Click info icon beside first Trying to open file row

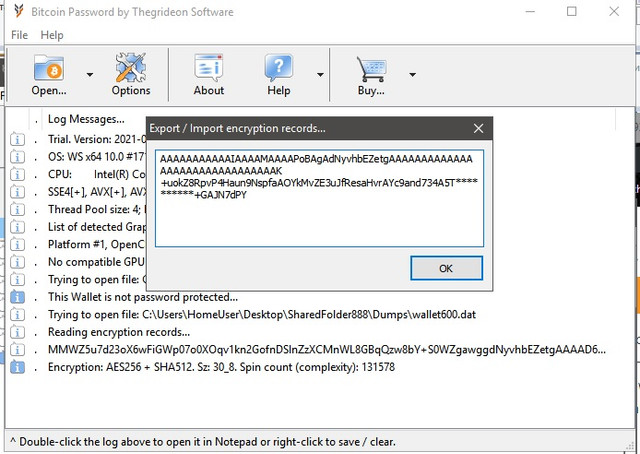[x=17, y=280]
